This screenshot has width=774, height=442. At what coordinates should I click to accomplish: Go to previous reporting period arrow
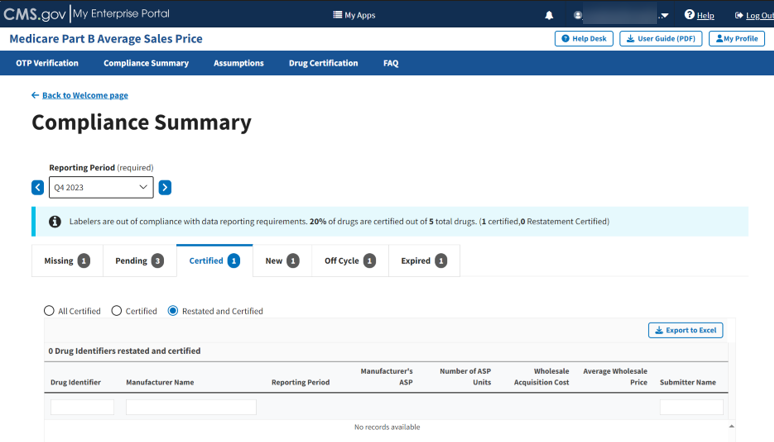tap(38, 188)
